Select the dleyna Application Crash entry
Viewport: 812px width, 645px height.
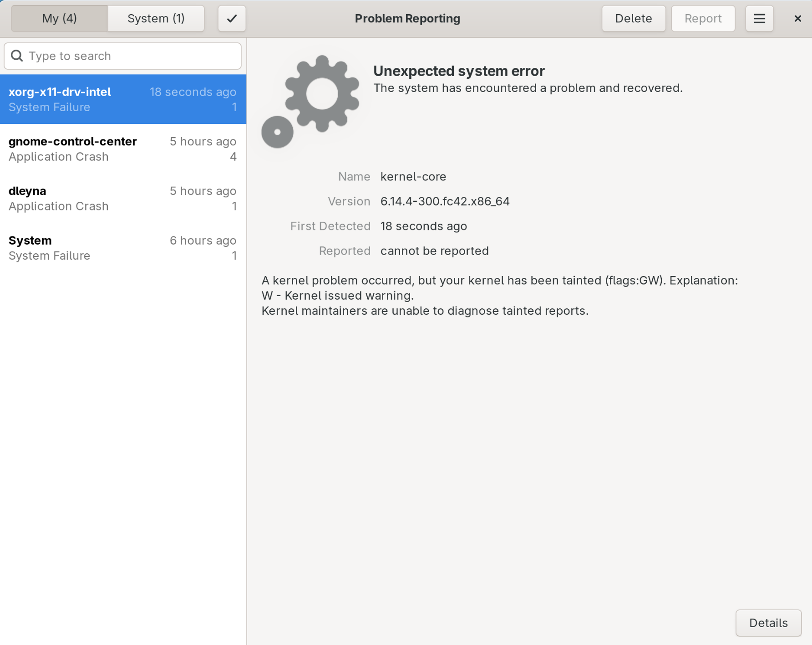click(x=123, y=199)
